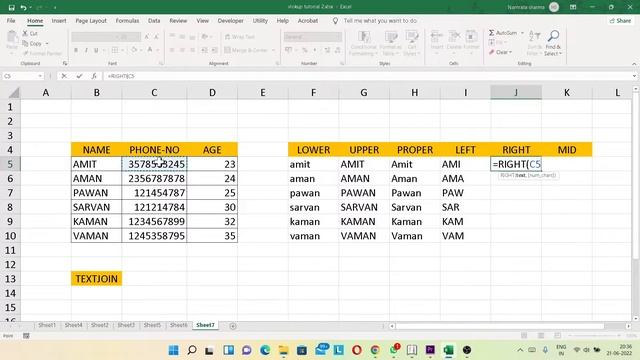This screenshot has width=640, height=360.
Task: Click the ribbon display options icon
Action: (573, 7)
